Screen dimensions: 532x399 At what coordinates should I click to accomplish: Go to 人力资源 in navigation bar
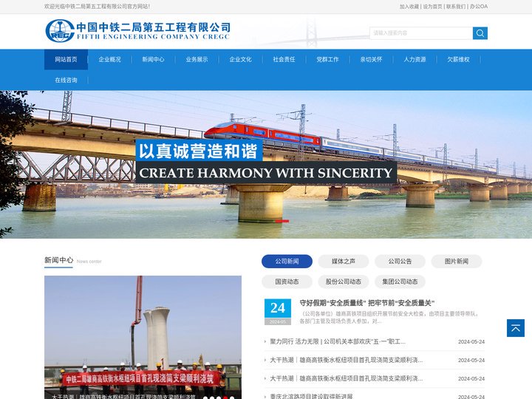[x=415, y=59]
